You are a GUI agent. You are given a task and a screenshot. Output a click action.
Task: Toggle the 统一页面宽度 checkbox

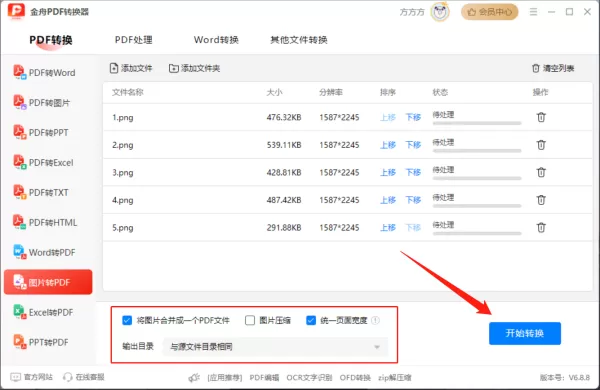311,320
